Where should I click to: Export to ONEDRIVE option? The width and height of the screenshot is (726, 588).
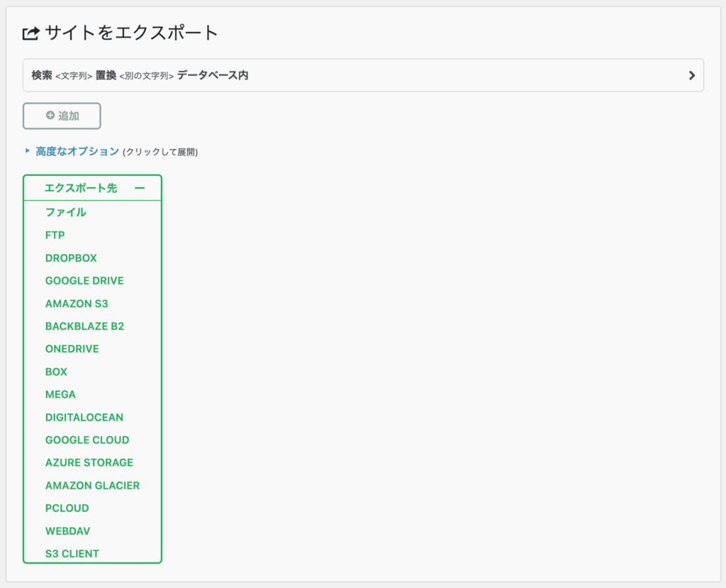point(72,349)
